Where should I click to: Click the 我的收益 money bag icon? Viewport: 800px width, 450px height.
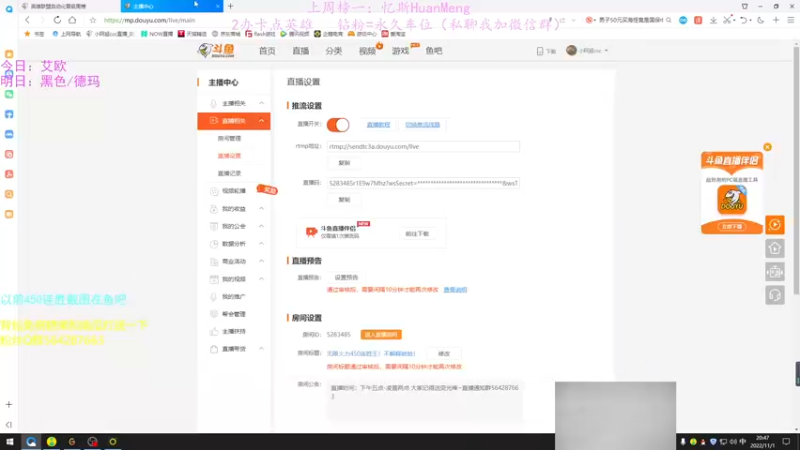tap(214, 209)
